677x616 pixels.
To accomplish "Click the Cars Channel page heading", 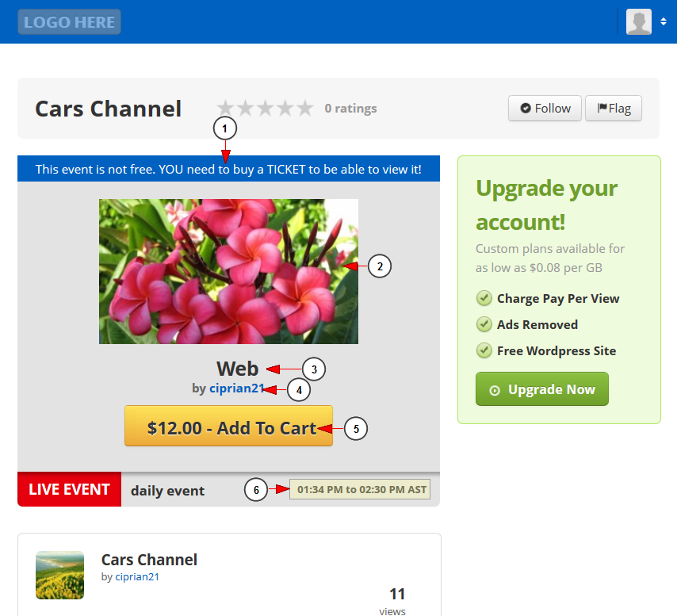I will coord(108,109).
